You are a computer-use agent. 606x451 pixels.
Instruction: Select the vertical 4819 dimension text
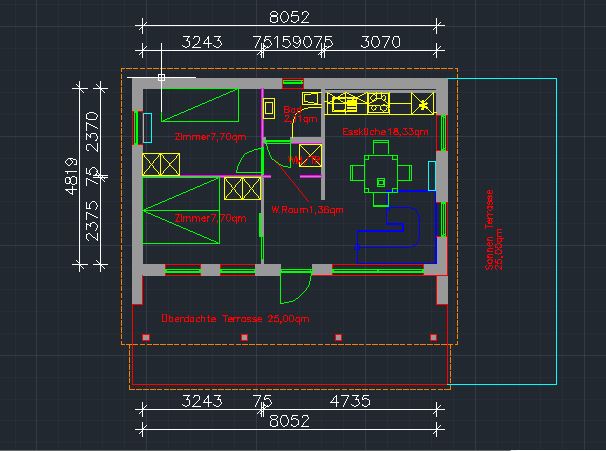click(71, 175)
